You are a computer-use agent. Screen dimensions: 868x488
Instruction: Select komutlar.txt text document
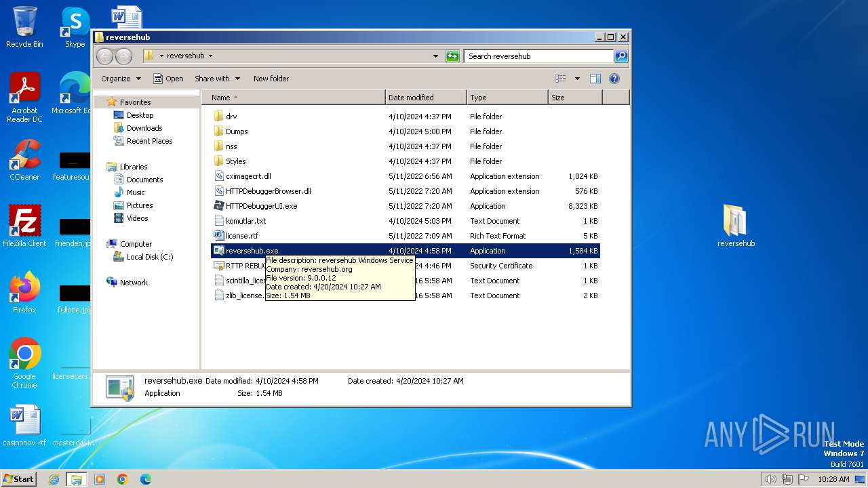click(x=245, y=221)
